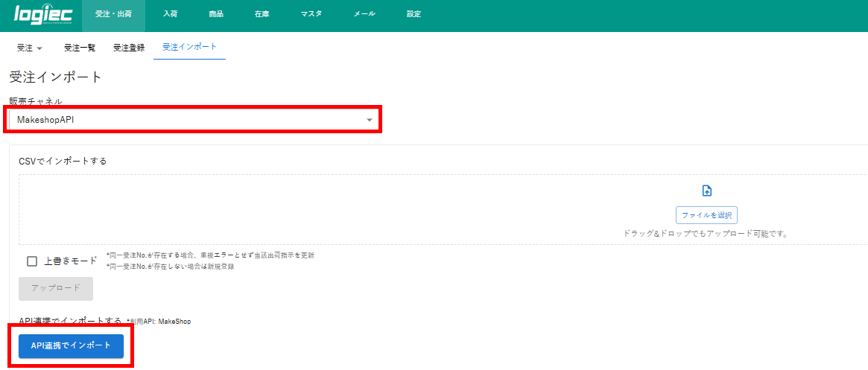Image resolution: width=868 pixels, height=370 pixels.
Task: Open the 設定 menu
Action: click(414, 14)
